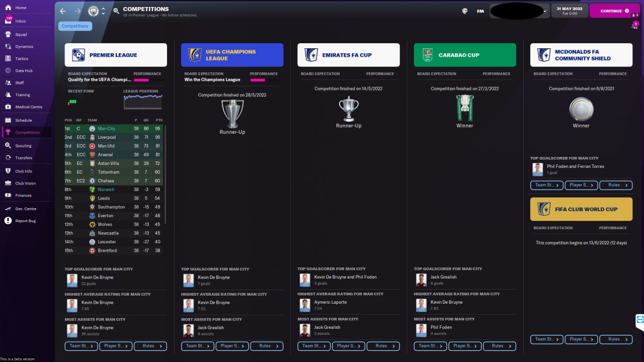The height and width of the screenshot is (362, 644).
Task: Open the manager profile dropdown arrow
Action: 545,11
